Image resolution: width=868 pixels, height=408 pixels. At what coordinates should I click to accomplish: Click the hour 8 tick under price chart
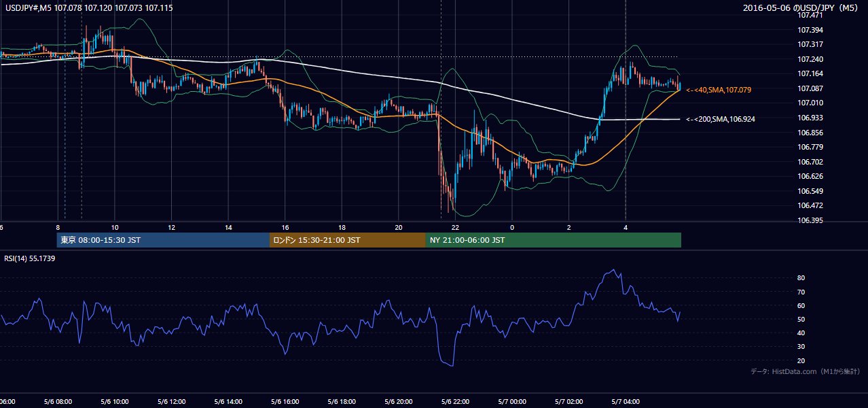[x=58, y=227]
